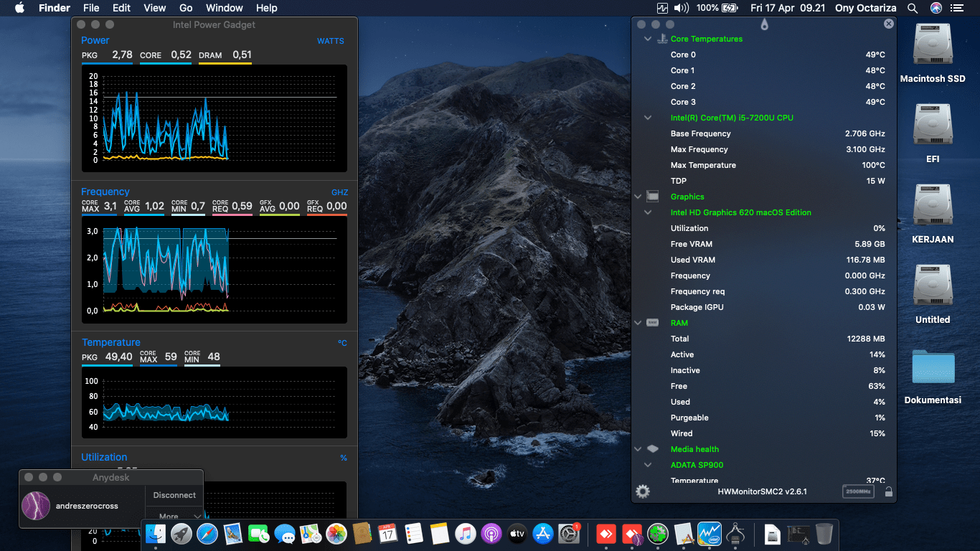This screenshot has height=551, width=980.
Task: Close HWMonitor panel with X button
Action: click(x=889, y=24)
